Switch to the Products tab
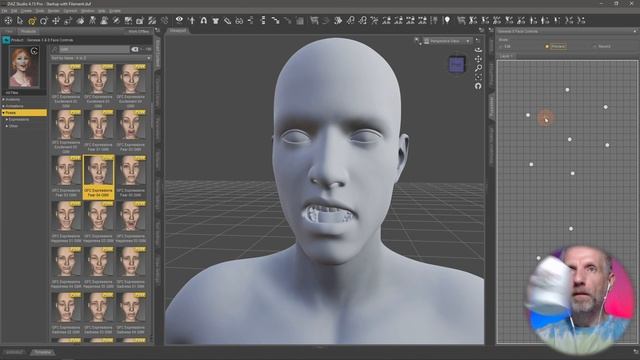Image resolution: width=640 pixels, height=360 pixels. coord(28,31)
